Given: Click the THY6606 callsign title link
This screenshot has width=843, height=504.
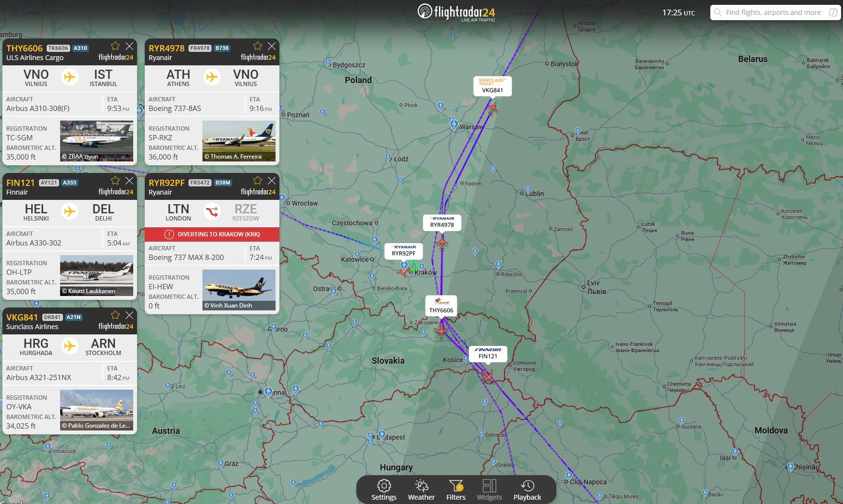Looking at the screenshot, I should [x=25, y=48].
